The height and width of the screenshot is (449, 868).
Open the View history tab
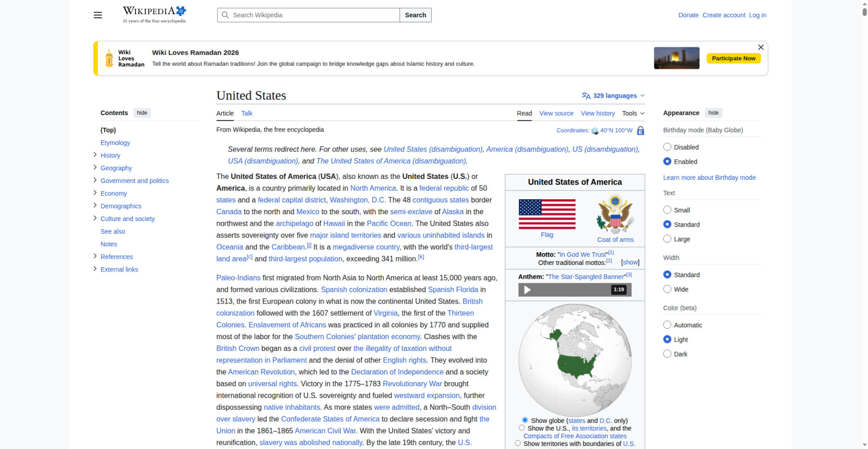click(598, 113)
